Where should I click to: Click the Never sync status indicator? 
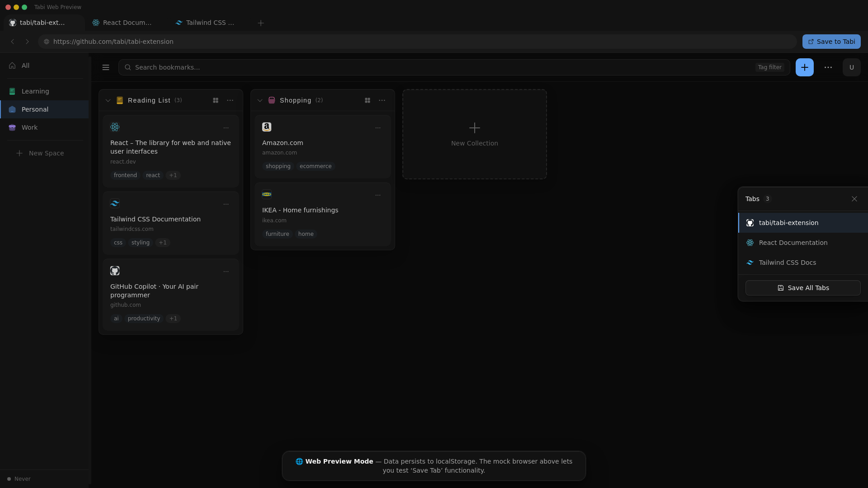19,479
